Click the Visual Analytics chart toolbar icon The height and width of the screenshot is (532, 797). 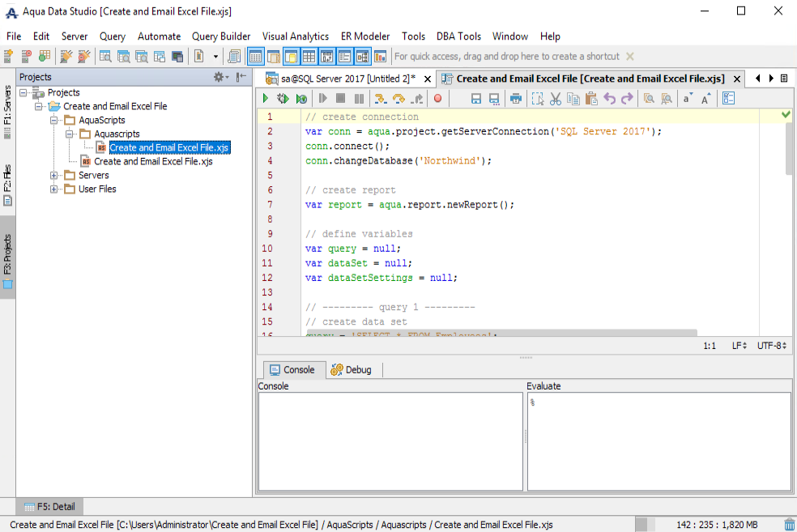[379, 57]
